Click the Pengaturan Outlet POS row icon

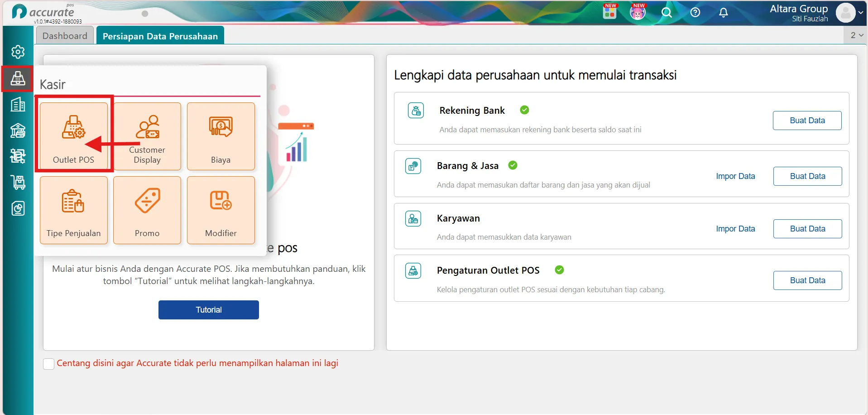click(x=413, y=271)
